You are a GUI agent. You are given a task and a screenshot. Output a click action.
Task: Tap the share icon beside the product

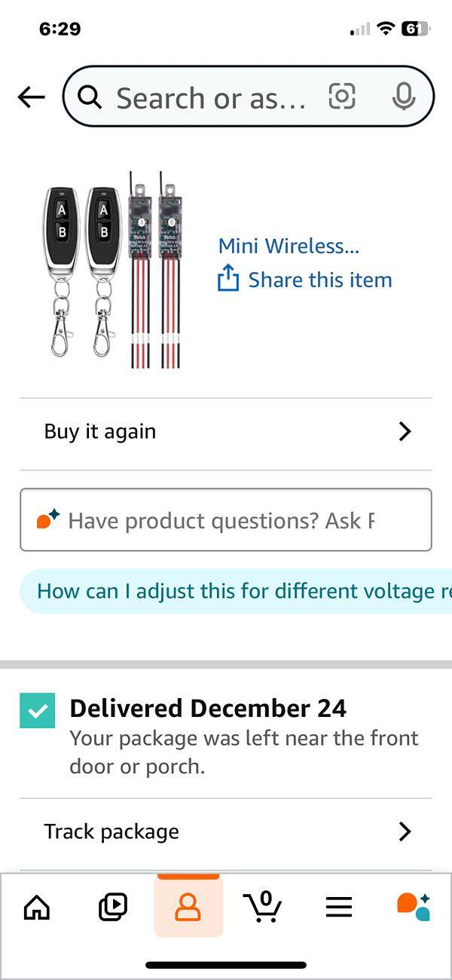tap(228, 279)
